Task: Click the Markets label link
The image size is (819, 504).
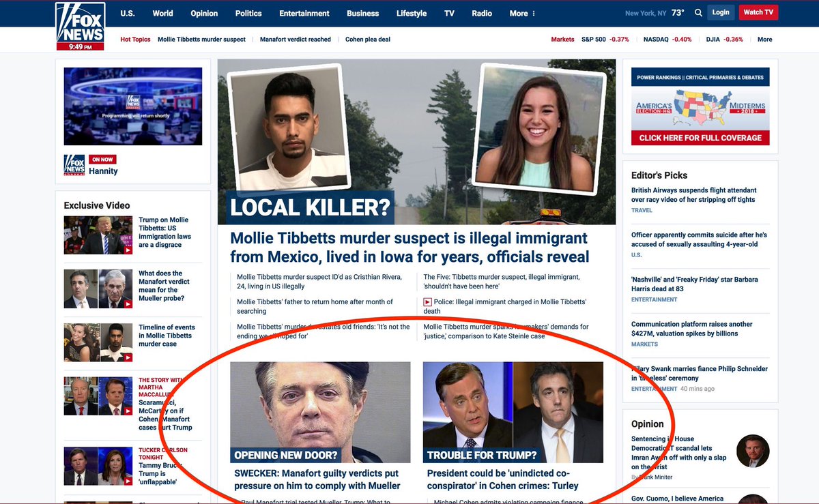Action: pos(562,40)
